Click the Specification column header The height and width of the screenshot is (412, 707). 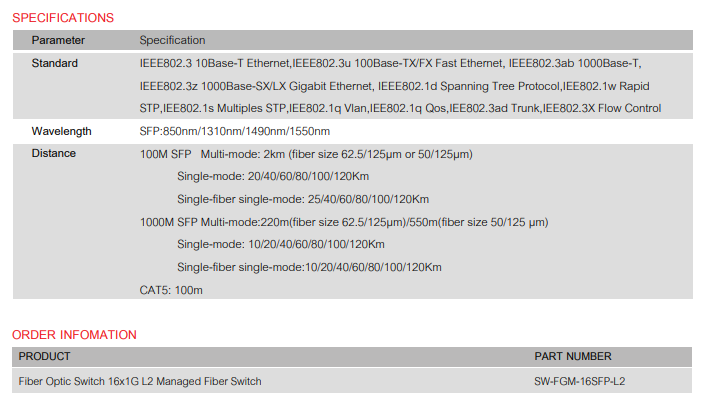172,40
